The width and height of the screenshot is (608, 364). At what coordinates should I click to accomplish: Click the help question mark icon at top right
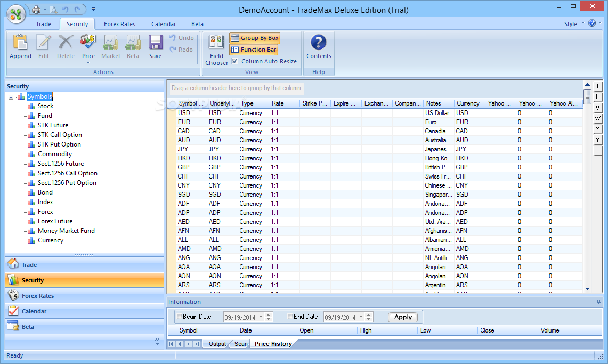point(591,23)
